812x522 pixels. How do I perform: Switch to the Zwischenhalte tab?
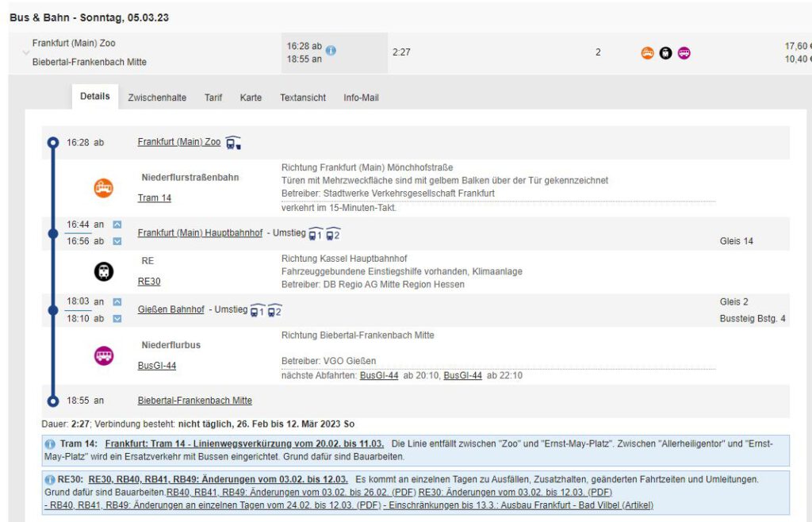(x=157, y=98)
